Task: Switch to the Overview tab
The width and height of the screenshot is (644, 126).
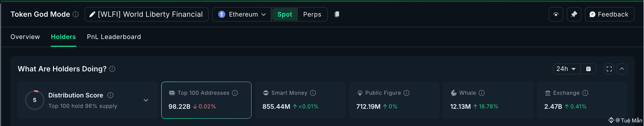Action: pyautogui.click(x=25, y=37)
